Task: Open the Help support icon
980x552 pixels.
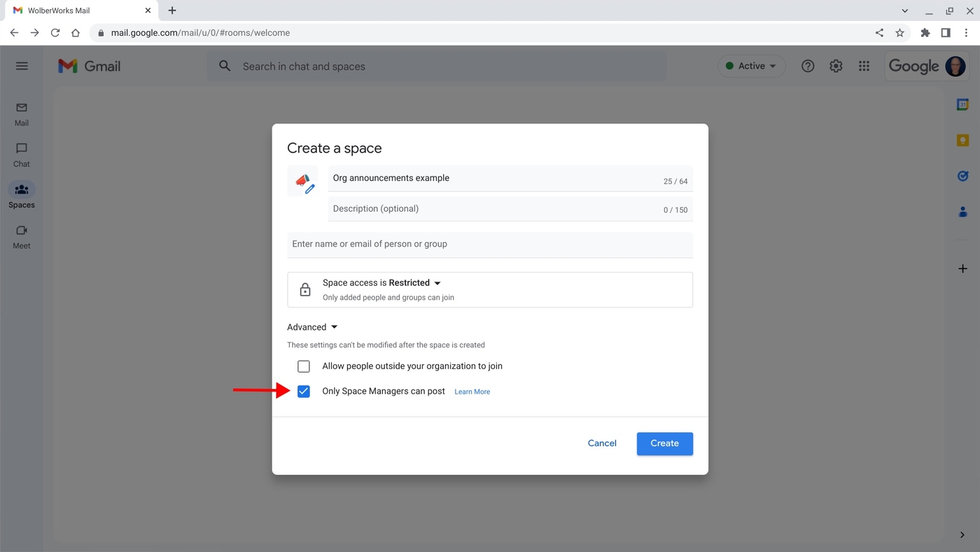Action: 808,66
